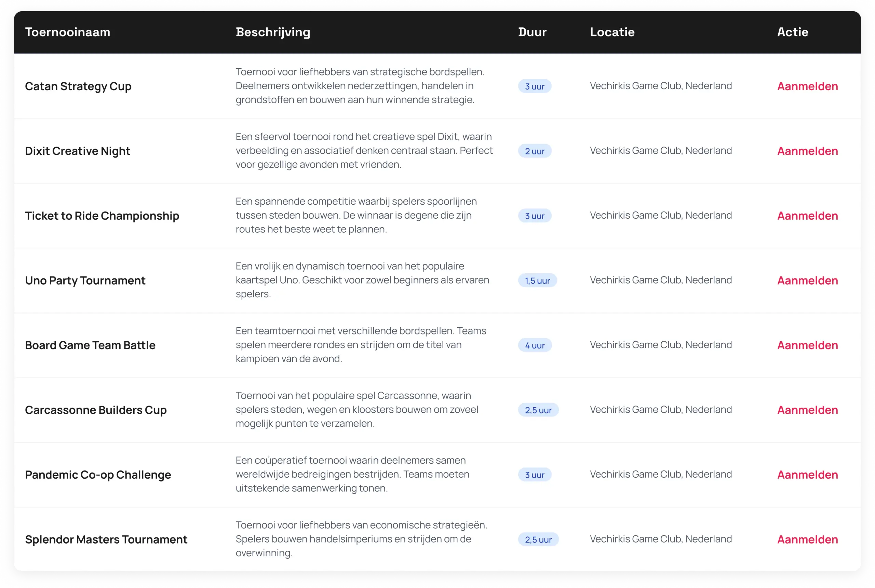This screenshot has height=588, width=875.
Task: Select the Beschrijving column header
Action: pyautogui.click(x=273, y=32)
